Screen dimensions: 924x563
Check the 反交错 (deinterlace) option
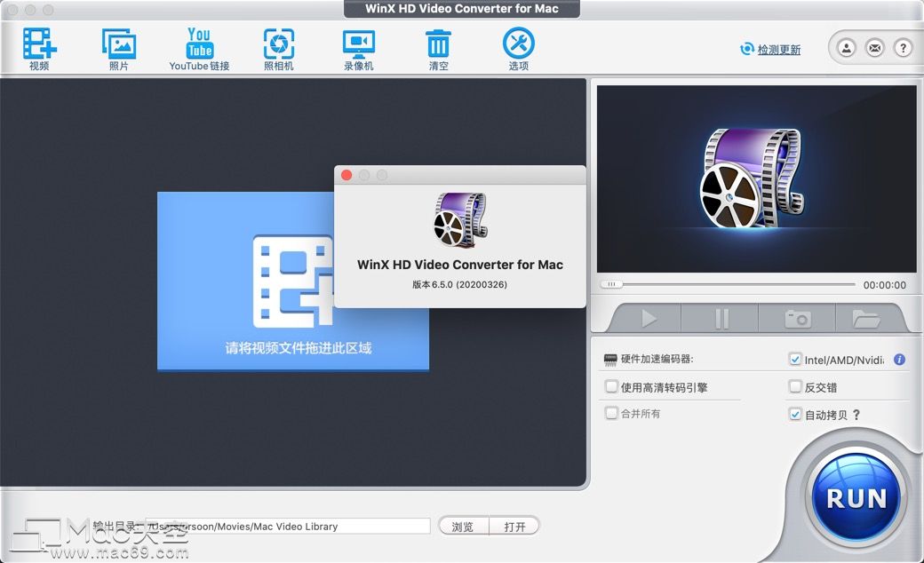[795, 387]
